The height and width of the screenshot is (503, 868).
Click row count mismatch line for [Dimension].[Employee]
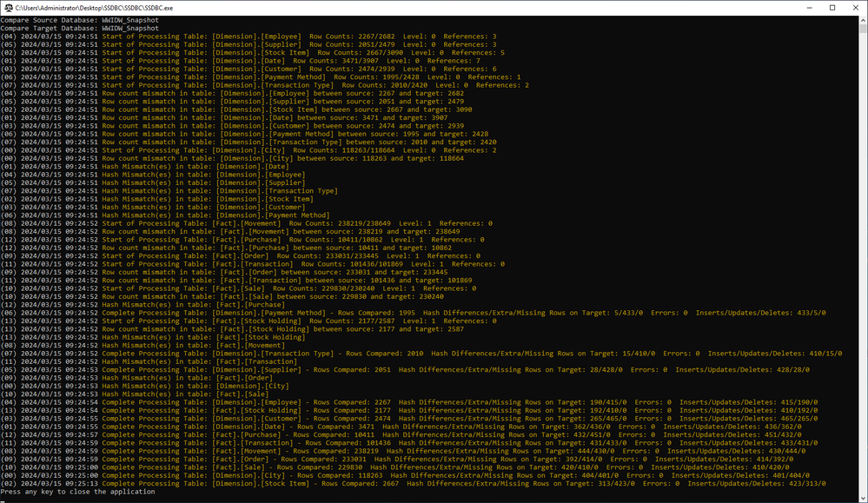(x=233, y=94)
